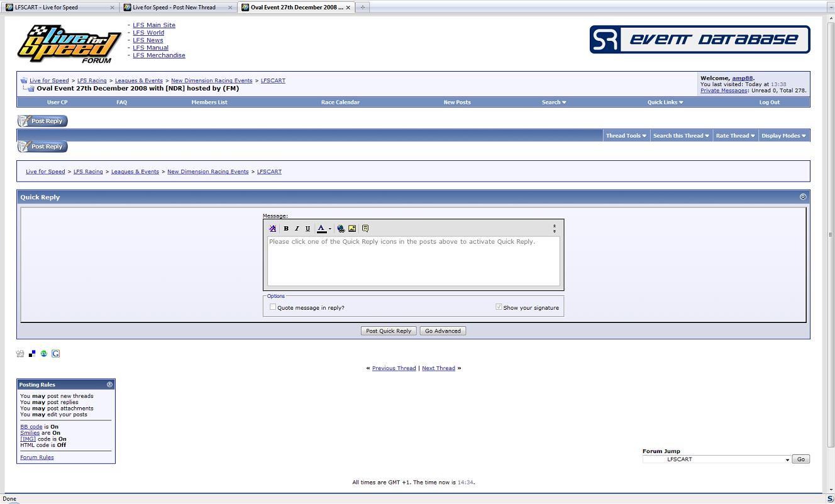Collapse the Quick Reply panel
The height and width of the screenshot is (504, 835).
click(x=803, y=197)
